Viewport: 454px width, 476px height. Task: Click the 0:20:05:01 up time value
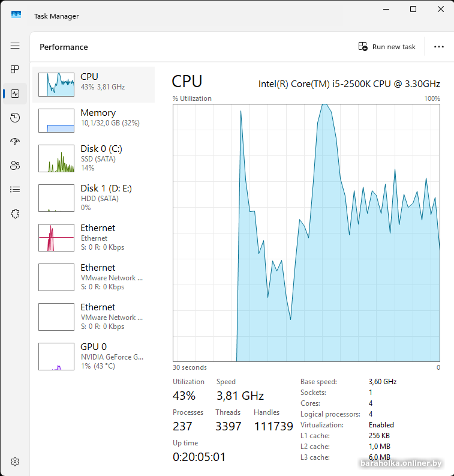pos(199,457)
